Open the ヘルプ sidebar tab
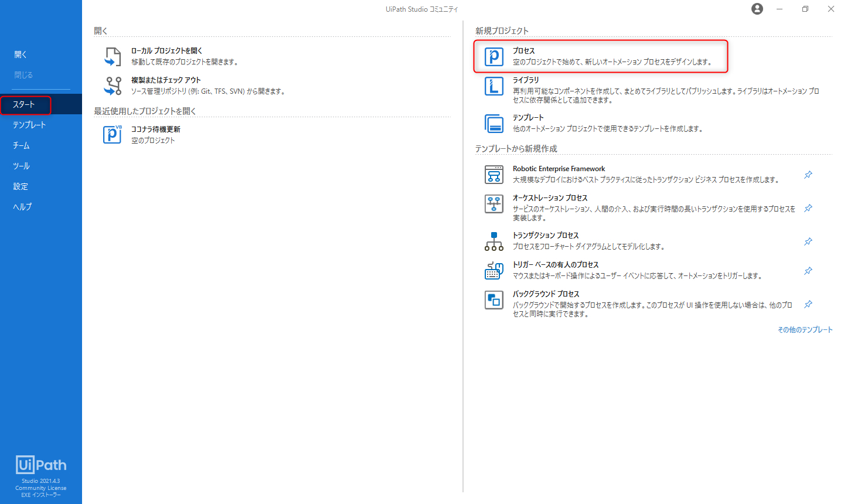 (41, 207)
